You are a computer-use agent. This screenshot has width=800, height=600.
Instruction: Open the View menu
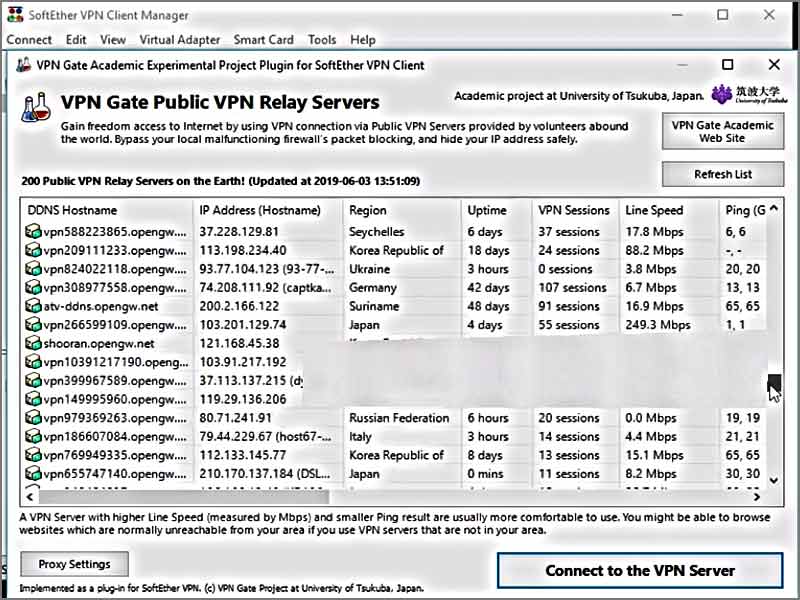[x=113, y=40]
